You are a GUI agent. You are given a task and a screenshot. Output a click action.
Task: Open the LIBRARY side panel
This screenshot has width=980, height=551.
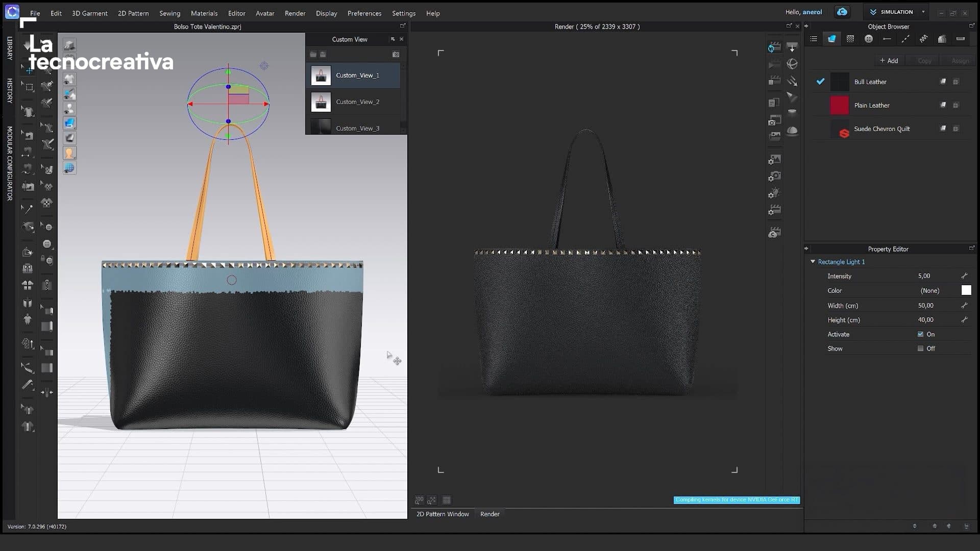9,48
